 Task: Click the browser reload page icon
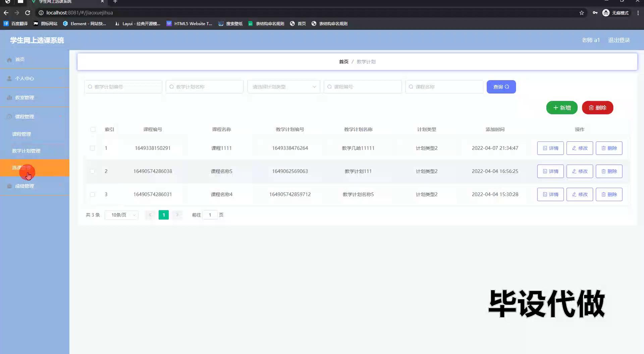(x=28, y=13)
